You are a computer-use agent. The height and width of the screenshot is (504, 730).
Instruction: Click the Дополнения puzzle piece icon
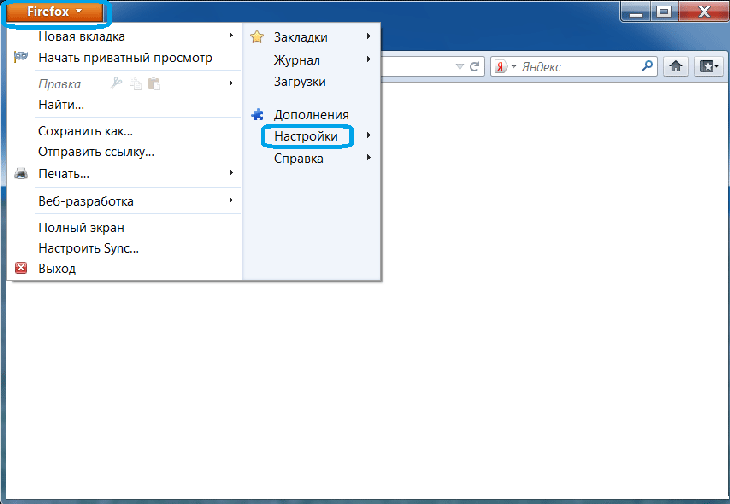257,114
